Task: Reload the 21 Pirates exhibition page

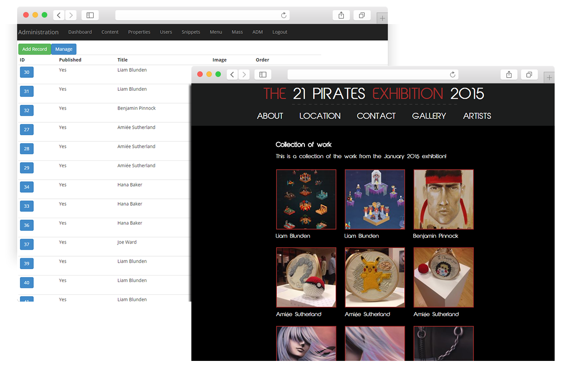Action: tap(453, 75)
